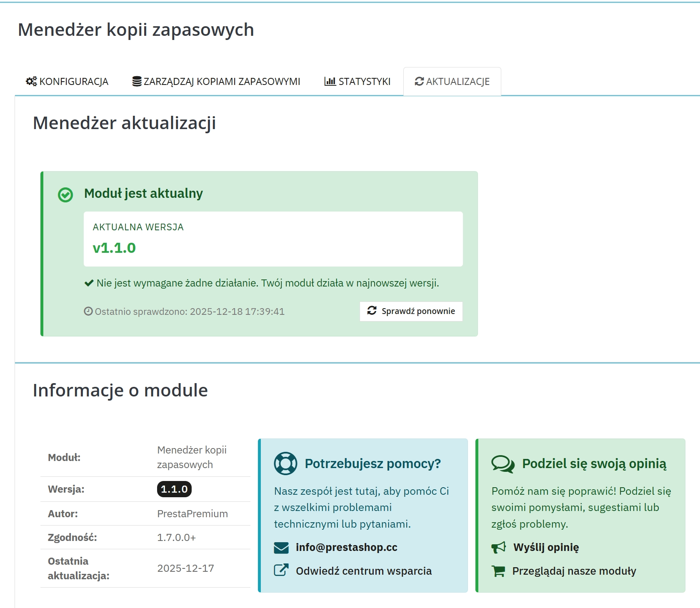Screen dimensions: 700x608
Task: Click the shopping cart icon beside Przeglądaj nasze moduły
Action: click(499, 571)
